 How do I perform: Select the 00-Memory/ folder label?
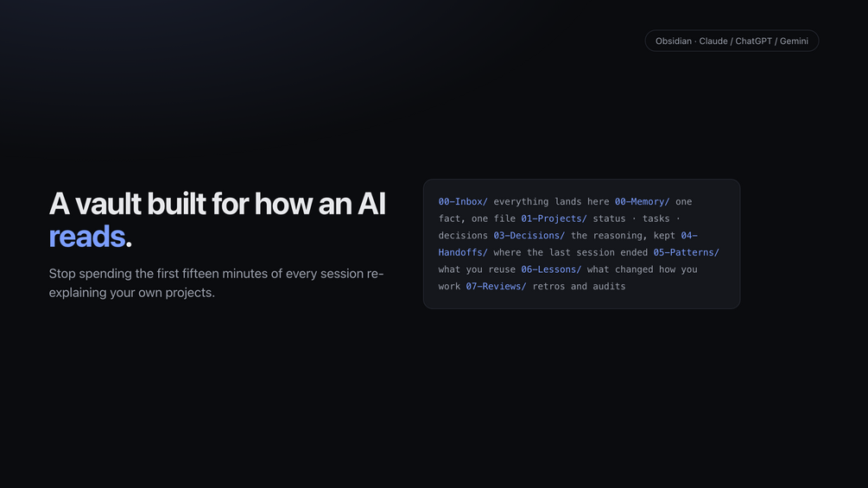click(x=642, y=202)
